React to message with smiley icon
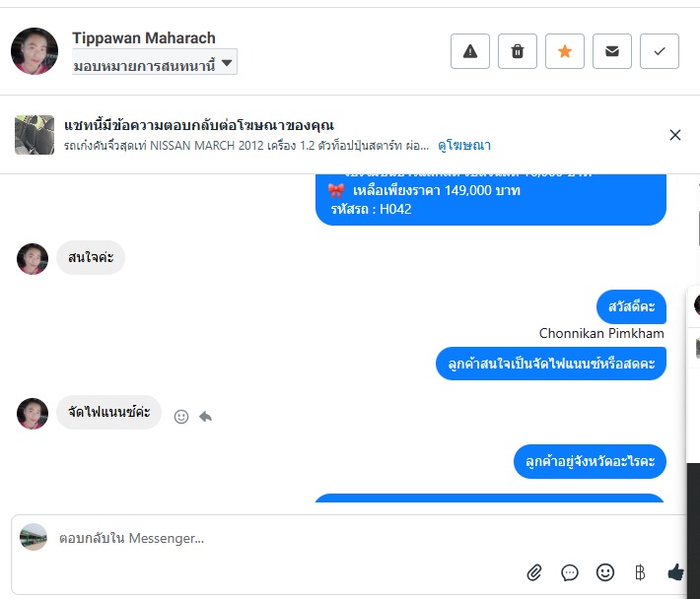This screenshot has width=700, height=599. point(181,416)
